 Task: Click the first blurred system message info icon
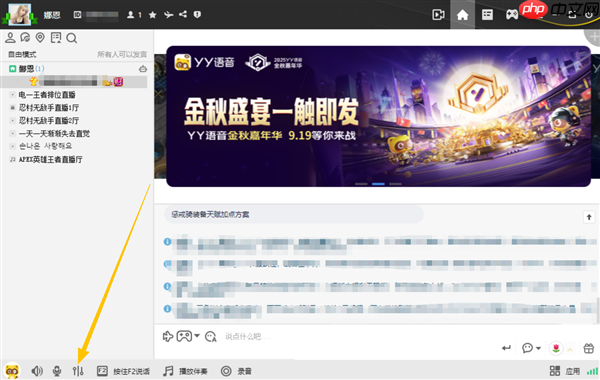[167, 241]
